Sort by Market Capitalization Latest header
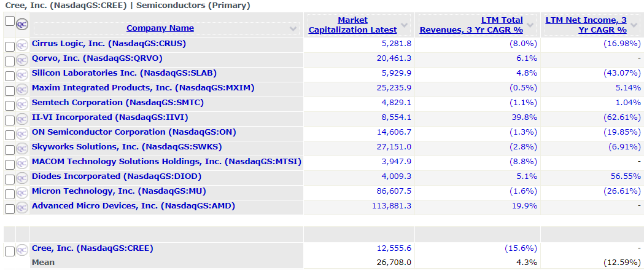The height and width of the screenshot is (273, 644). coord(353,25)
